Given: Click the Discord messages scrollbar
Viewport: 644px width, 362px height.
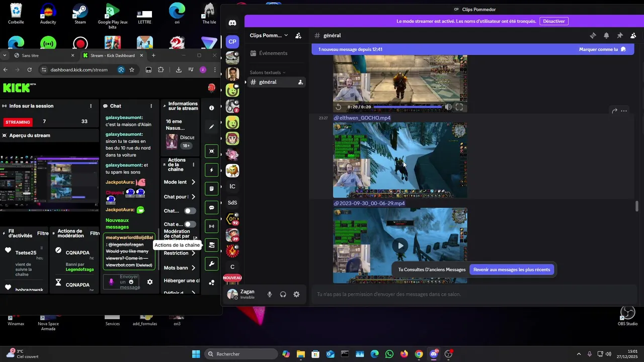Looking at the screenshot, I should pyautogui.click(x=637, y=206).
